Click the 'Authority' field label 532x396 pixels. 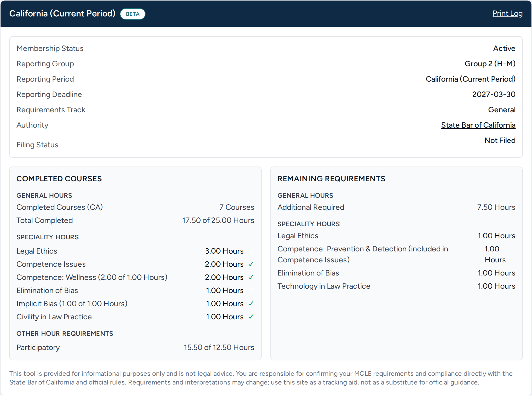(x=32, y=125)
